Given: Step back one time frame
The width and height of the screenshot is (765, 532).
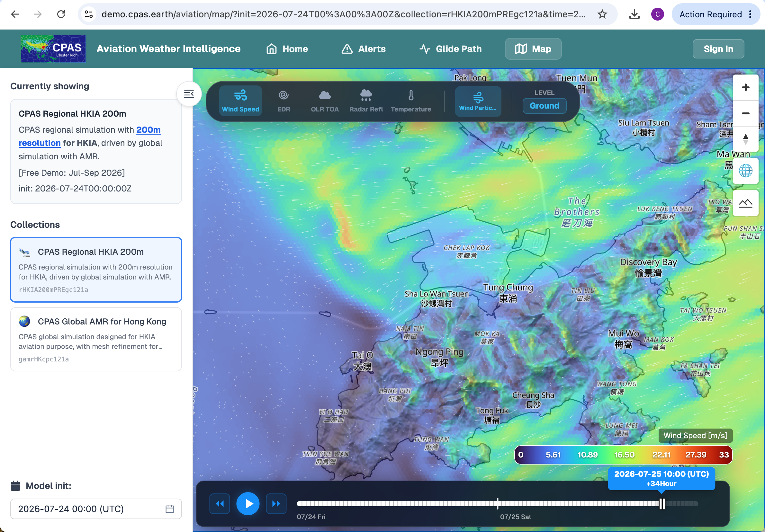Looking at the screenshot, I should (x=220, y=503).
